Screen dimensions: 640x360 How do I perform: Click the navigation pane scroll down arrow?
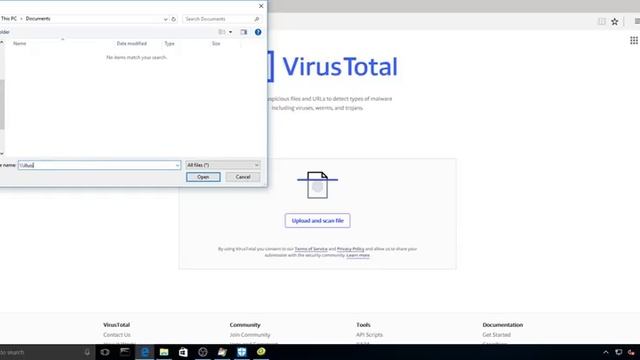(2, 153)
